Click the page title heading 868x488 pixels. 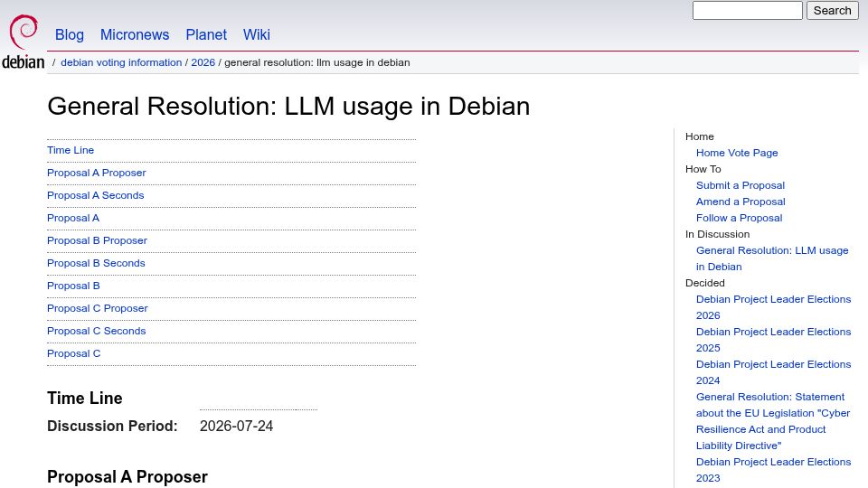tap(288, 107)
